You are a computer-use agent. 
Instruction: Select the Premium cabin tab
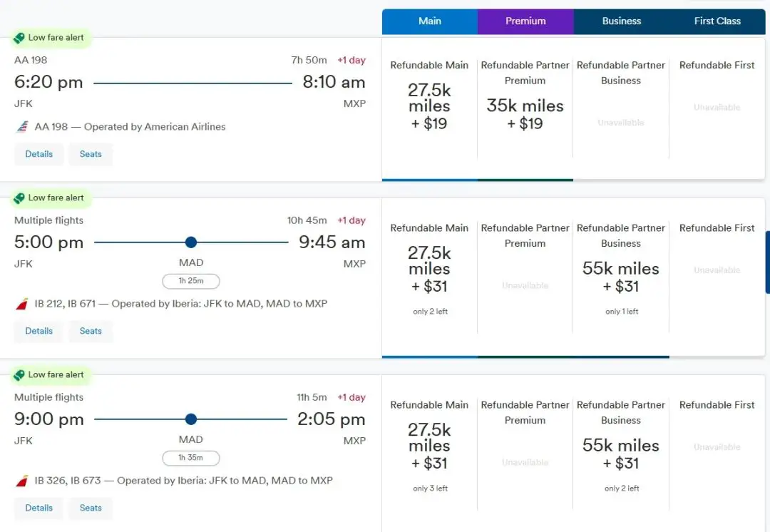pyautogui.click(x=525, y=21)
